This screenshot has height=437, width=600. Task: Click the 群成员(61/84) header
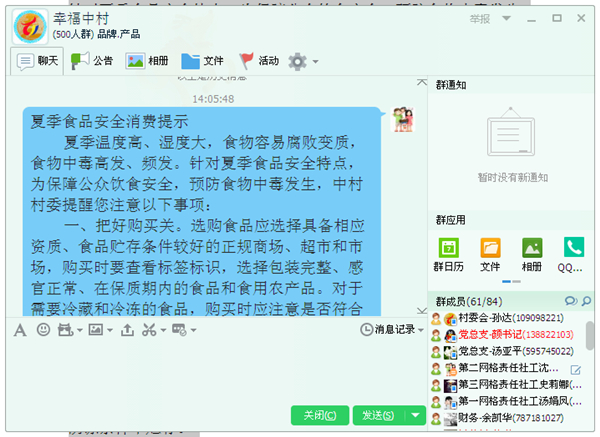[469, 302]
